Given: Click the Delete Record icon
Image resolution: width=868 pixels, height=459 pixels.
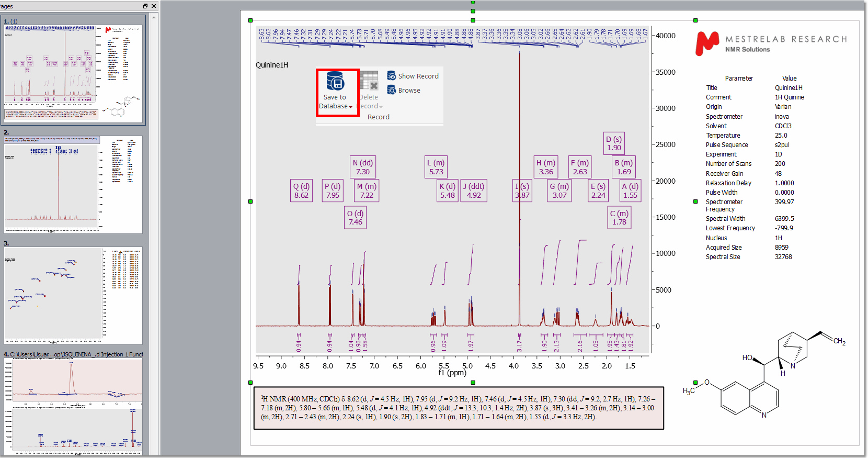Looking at the screenshot, I should [369, 80].
